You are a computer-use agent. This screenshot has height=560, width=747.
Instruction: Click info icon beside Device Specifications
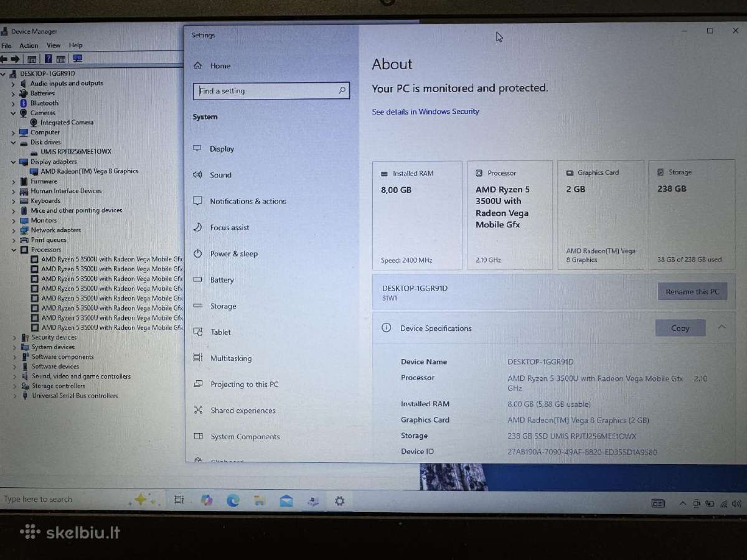386,328
